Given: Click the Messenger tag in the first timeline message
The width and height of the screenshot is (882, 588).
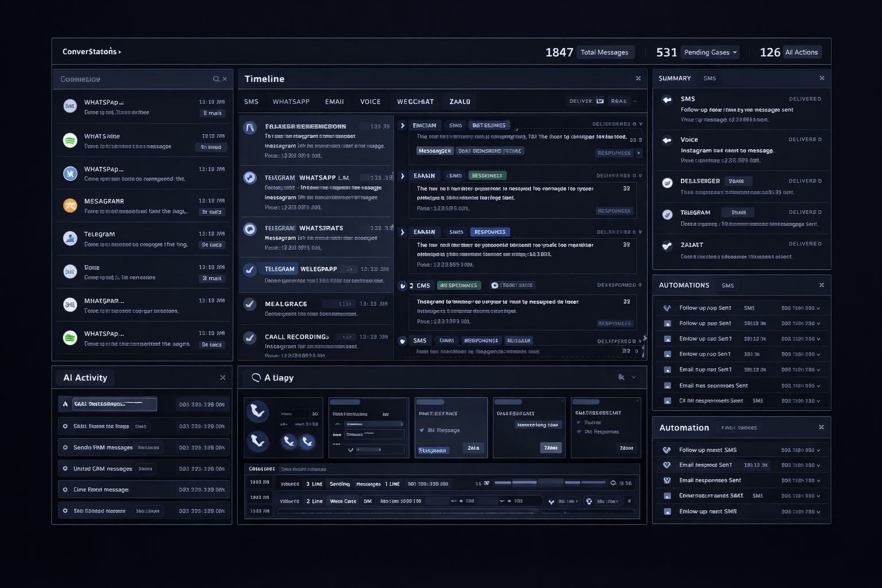Looking at the screenshot, I should click(x=435, y=150).
